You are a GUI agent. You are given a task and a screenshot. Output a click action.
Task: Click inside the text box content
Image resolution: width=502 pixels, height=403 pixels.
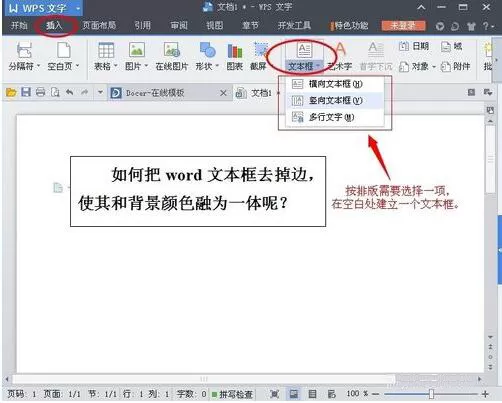tap(198, 191)
